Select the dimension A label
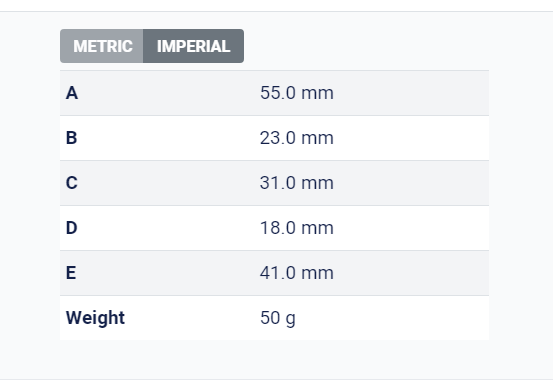The height and width of the screenshot is (391, 553). pos(72,93)
